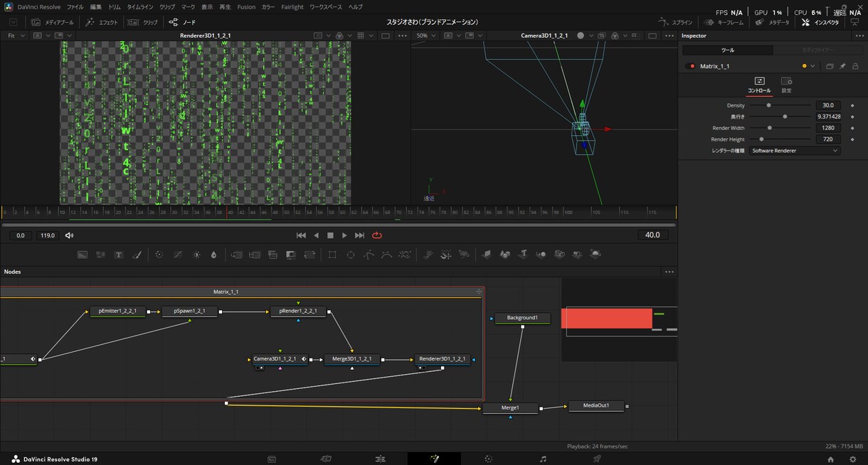Go to the project manager home icon
The image size is (868, 465).
pos(830,459)
